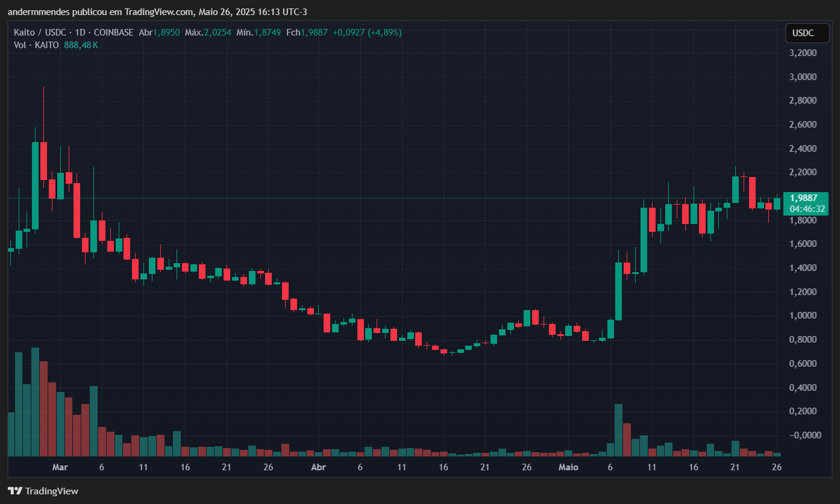This screenshot has height=504, width=840.
Task: Click the tall green volume bar near Maio 6
Action: pos(618,430)
